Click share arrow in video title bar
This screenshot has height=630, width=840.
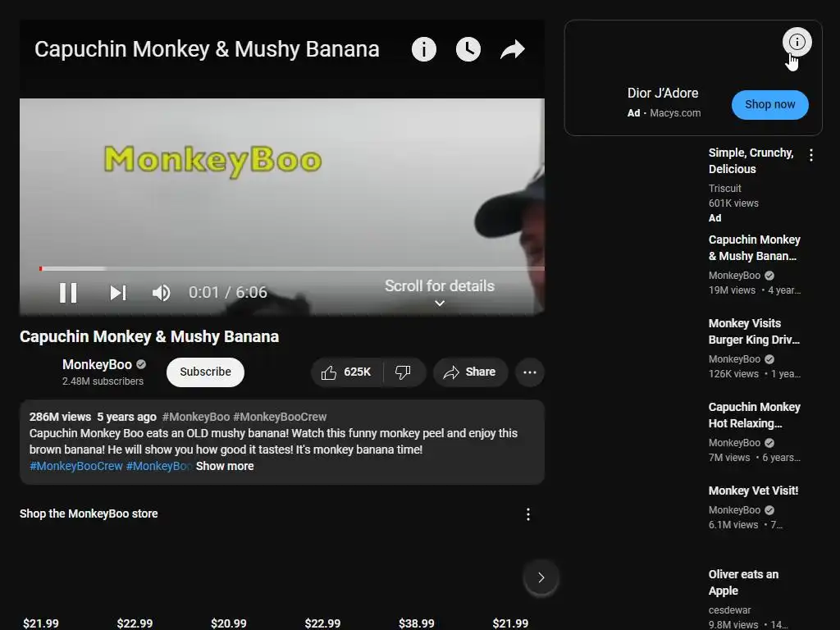(x=513, y=49)
